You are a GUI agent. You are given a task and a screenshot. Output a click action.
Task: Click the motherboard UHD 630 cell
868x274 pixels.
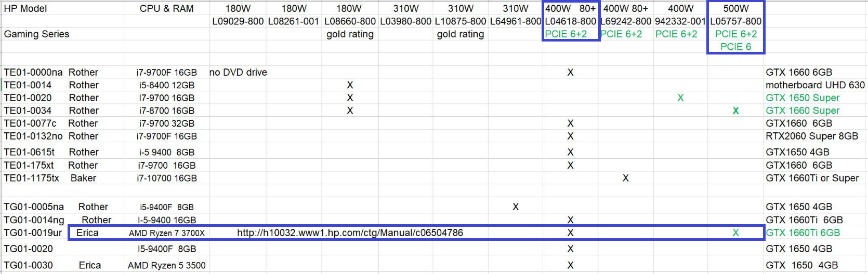point(815,85)
